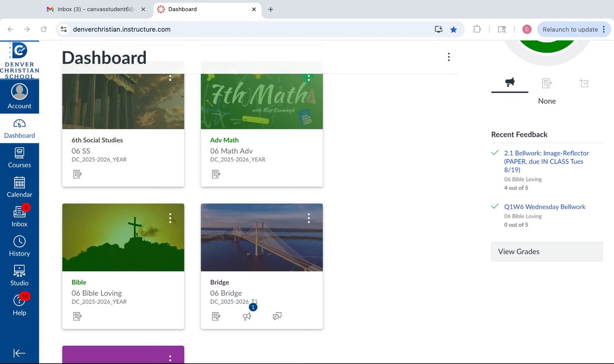This screenshot has width=614, height=364.
Task: Open 2.1 Bellwork: Image-Reflector feedback link
Action: (x=546, y=162)
